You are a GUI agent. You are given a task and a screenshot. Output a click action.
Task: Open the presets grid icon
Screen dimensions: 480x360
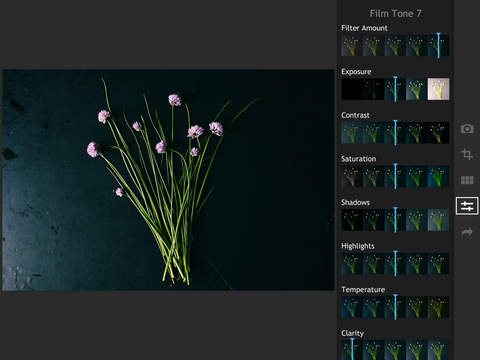click(x=467, y=180)
